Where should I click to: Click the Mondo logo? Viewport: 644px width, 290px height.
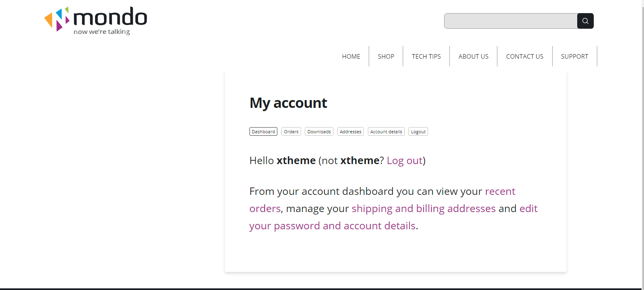pyautogui.click(x=96, y=21)
